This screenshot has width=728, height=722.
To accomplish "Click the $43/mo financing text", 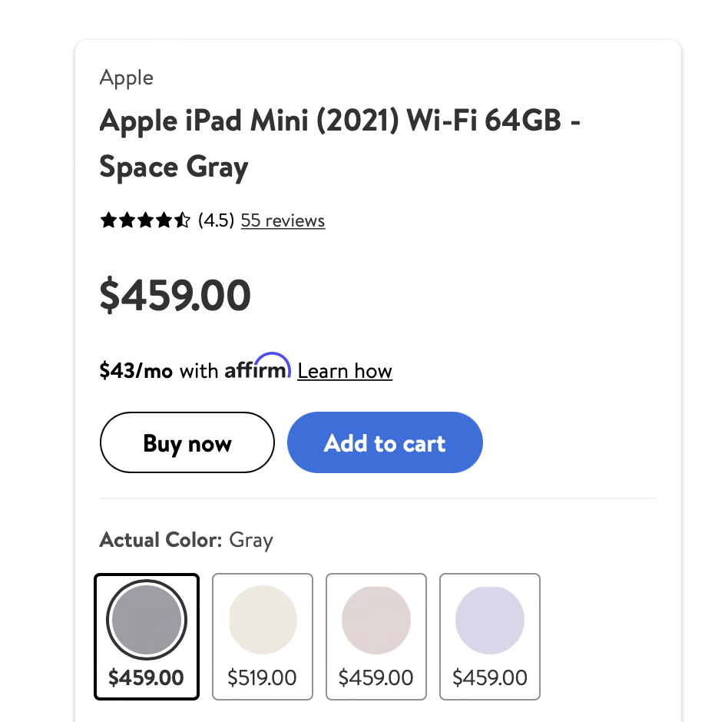I will (x=136, y=372).
